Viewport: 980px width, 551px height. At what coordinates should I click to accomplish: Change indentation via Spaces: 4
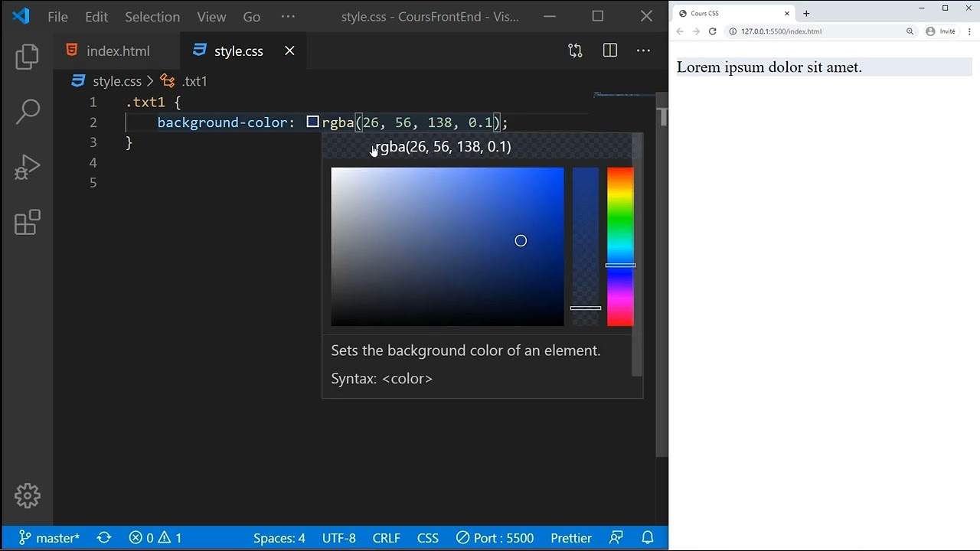point(279,538)
